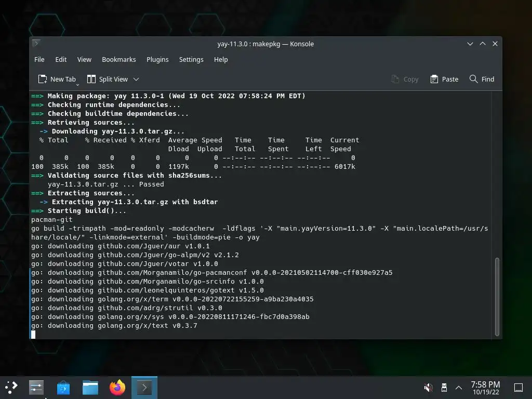This screenshot has width=532, height=399.
Task: Click the 'Morganamilo/go-srcinfo v1.0.0' line
Action: click(x=147, y=281)
